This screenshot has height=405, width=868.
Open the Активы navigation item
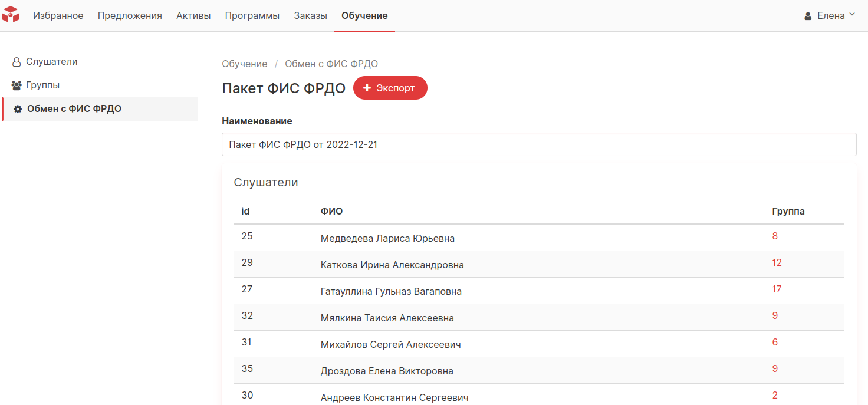(193, 16)
